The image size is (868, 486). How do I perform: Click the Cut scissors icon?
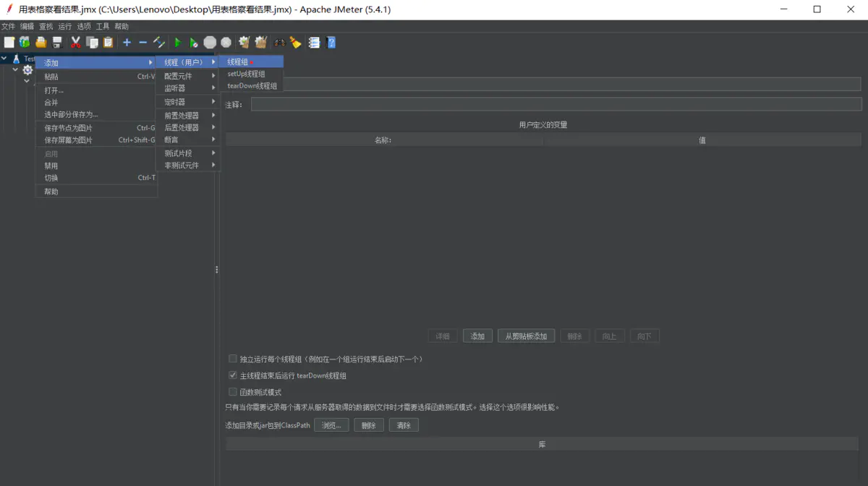click(75, 43)
